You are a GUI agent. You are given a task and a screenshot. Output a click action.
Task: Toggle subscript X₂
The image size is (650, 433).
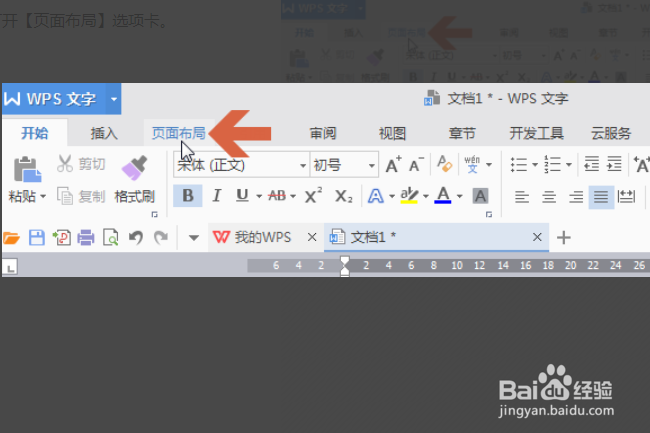coord(344,196)
